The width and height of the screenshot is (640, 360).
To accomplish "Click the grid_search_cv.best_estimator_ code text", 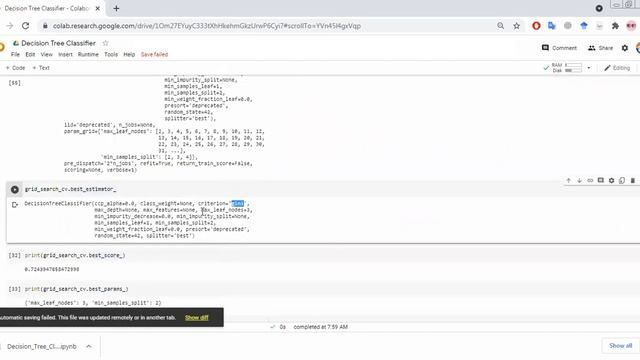I will 70,189.
